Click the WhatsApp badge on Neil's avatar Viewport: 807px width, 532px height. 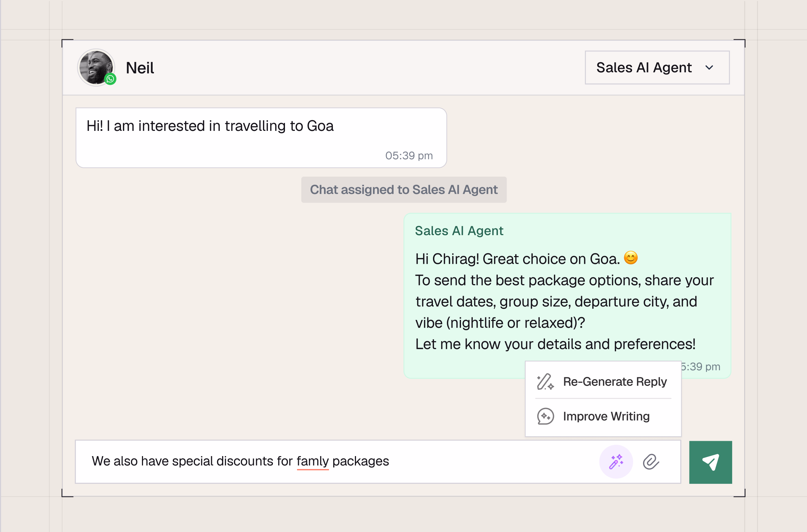point(110,79)
